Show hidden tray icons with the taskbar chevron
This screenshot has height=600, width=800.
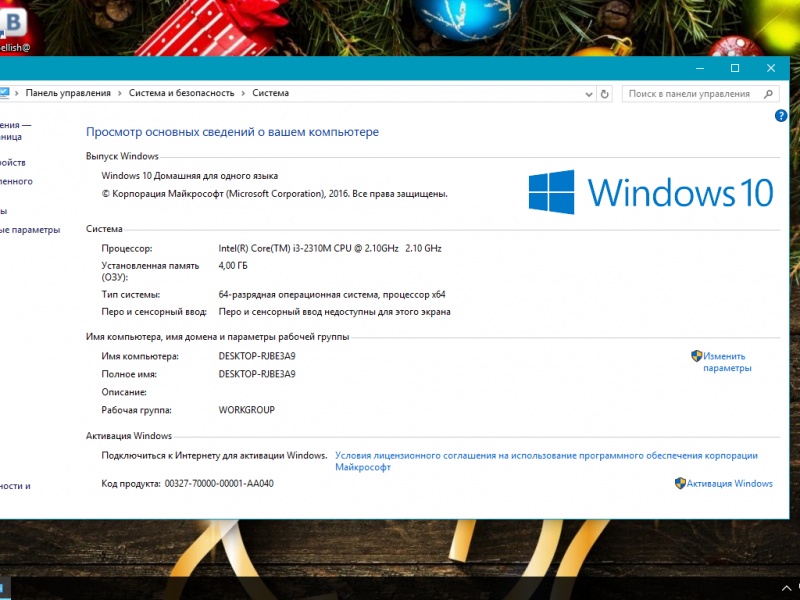[x=787, y=588]
